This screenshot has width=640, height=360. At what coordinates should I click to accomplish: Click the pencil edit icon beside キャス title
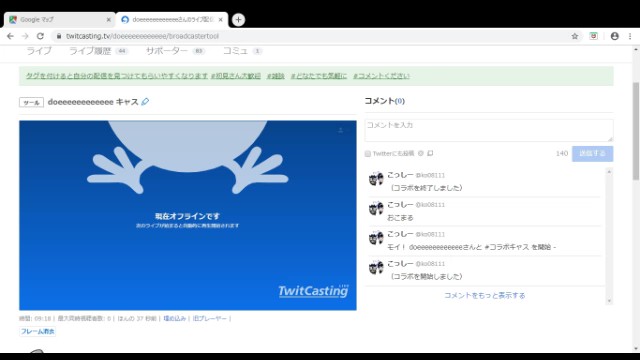(x=145, y=102)
